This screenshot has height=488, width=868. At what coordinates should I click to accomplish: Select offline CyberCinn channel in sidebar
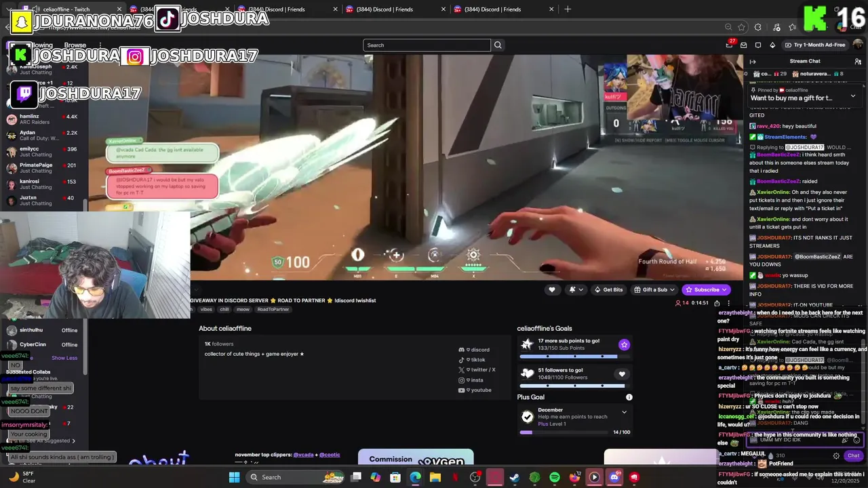(x=43, y=344)
